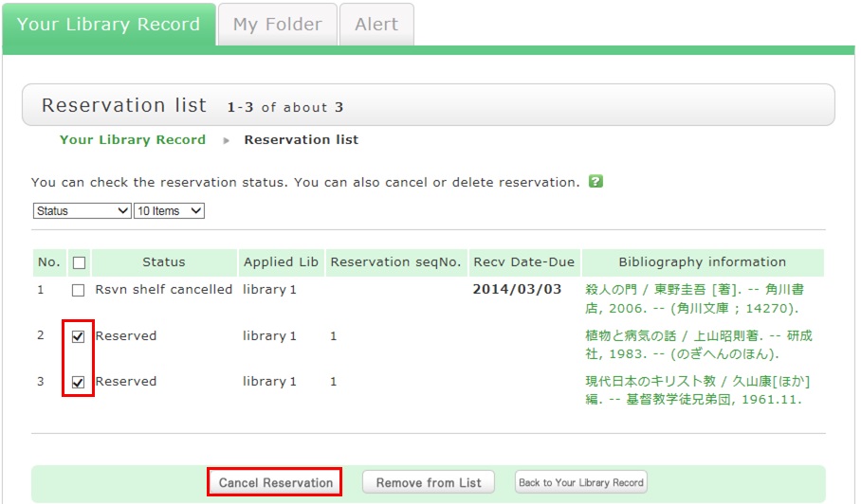The height and width of the screenshot is (504, 861).
Task: Click the Bibliography information column header
Action: [x=702, y=262]
